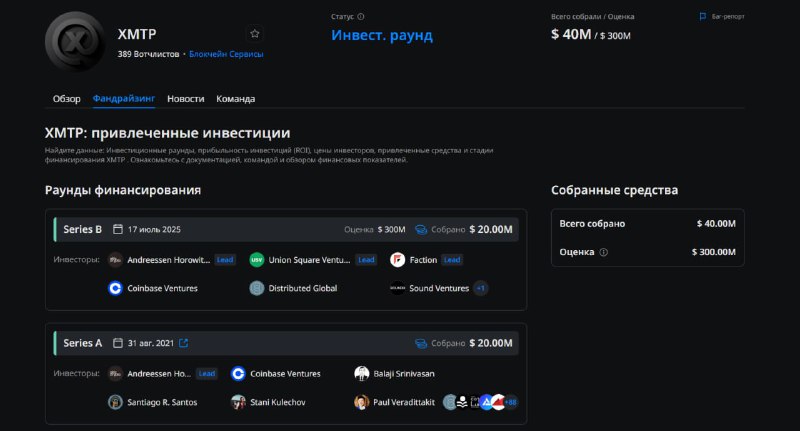Viewport: 800px width, 431px height.
Task: Click the Union Square Ventures USV icon
Action: tap(257, 260)
